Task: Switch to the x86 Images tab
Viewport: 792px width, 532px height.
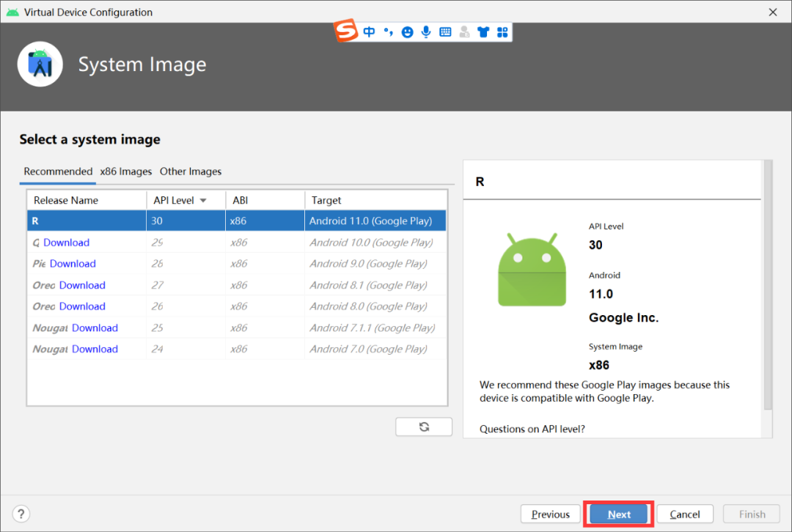Action: click(x=126, y=171)
